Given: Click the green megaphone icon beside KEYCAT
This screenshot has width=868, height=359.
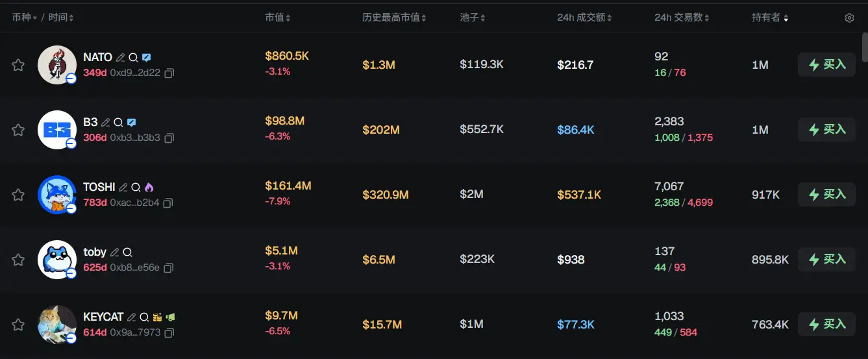Looking at the screenshot, I should click(x=170, y=317).
